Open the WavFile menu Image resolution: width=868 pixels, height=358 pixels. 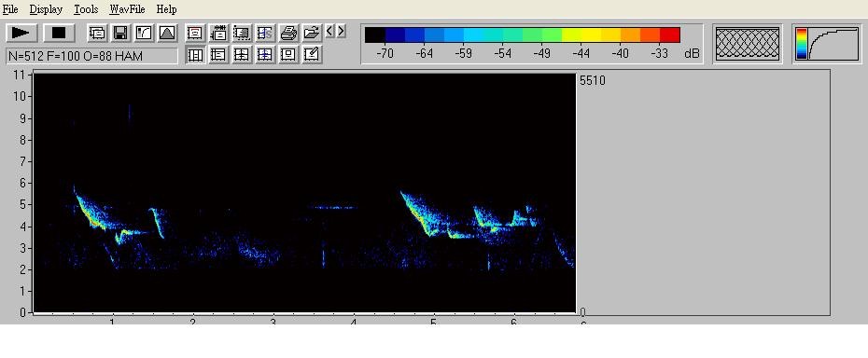(127, 9)
